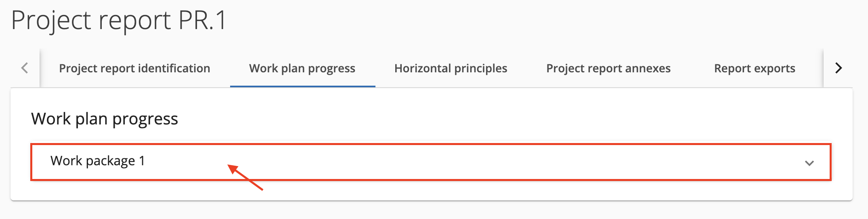
Task: Click the "Work package 1" panel label
Action: coord(97,161)
